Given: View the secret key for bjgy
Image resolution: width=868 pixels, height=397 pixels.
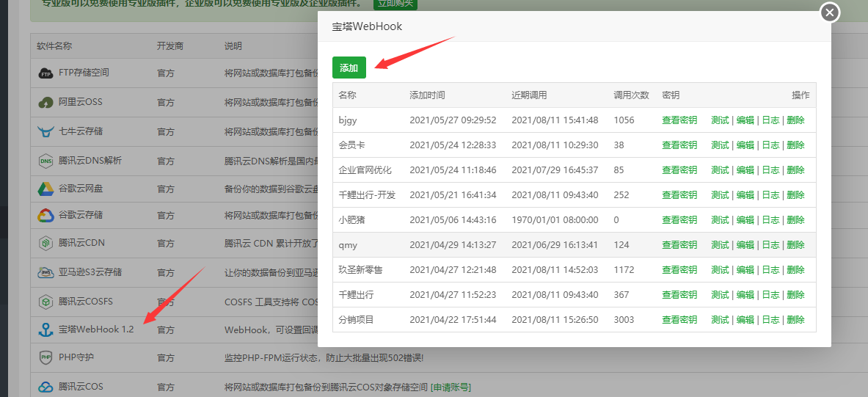Looking at the screenshot, I should pos(679,120).
